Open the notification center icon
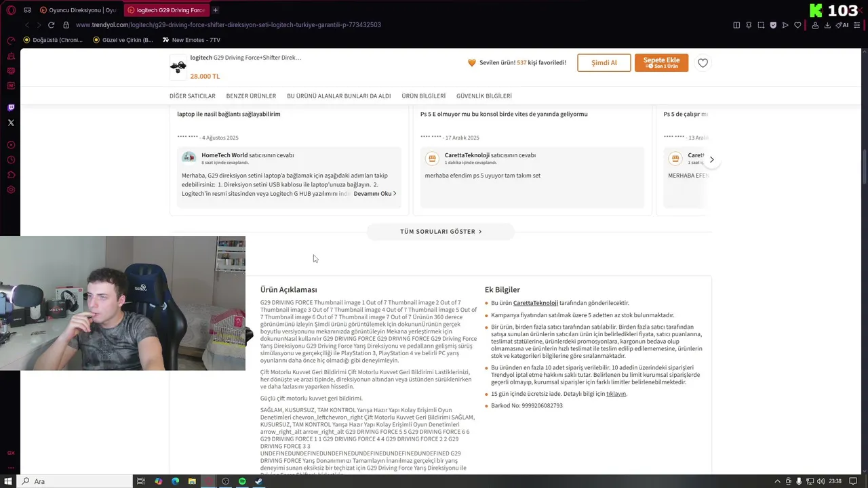 pos(852,481)
